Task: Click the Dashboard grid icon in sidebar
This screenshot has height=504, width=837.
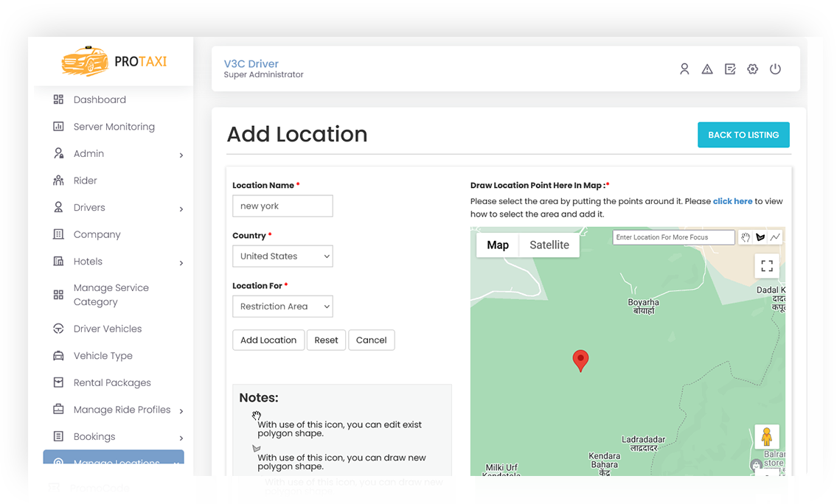Action: tap(58, 99)
